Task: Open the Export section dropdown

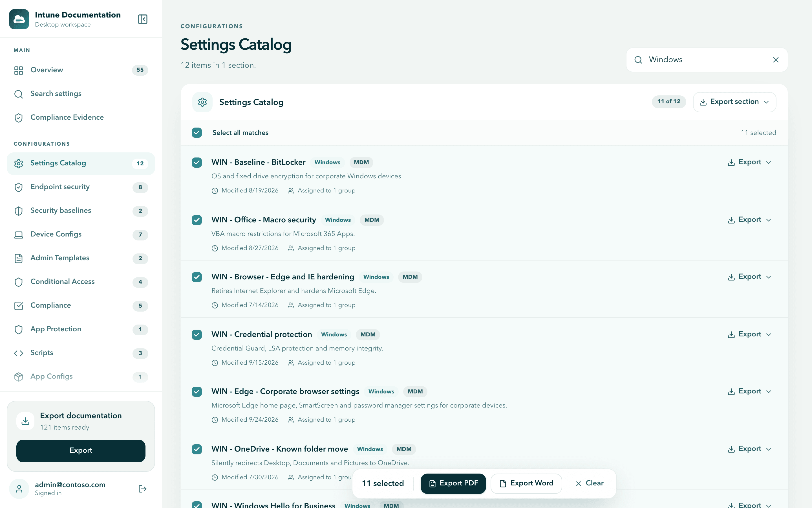Action: (x=734, y=102)
